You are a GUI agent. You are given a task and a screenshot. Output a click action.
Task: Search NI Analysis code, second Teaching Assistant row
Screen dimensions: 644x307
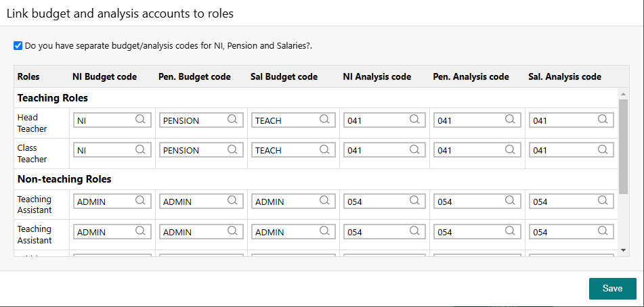pos(414,231)
